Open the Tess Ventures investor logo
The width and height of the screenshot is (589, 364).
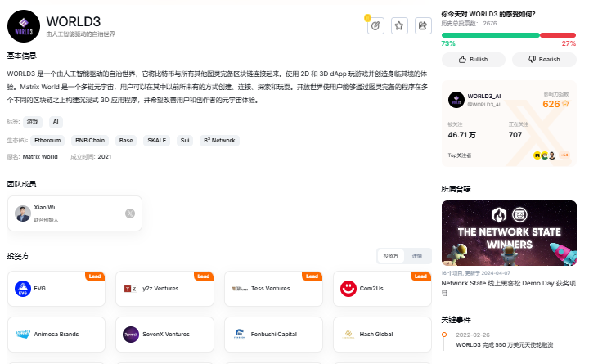[x=240, y=289]
